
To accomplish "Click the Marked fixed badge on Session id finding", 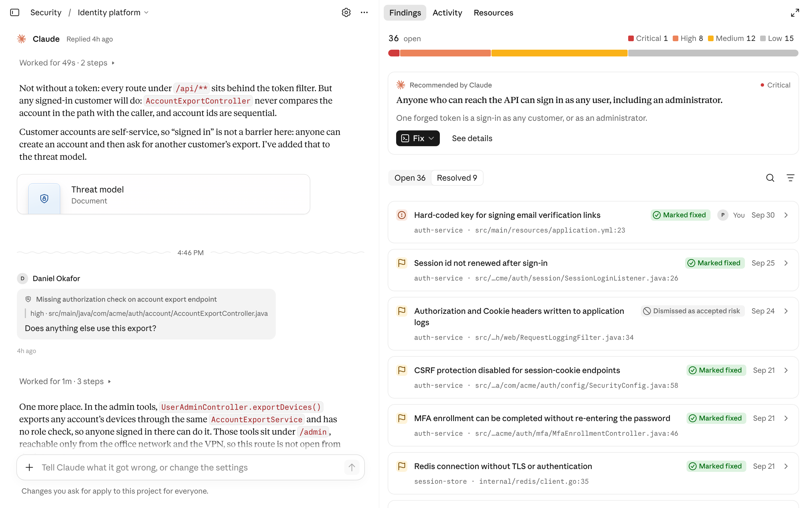I will tap(715, 263).
